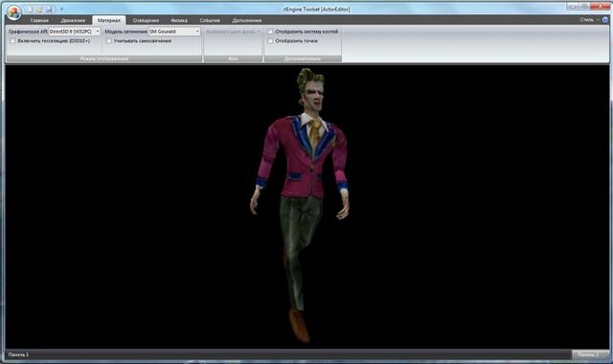Open the Физика tab
The height and width of the screenshot is (364, 613).
tap(179, 20)
